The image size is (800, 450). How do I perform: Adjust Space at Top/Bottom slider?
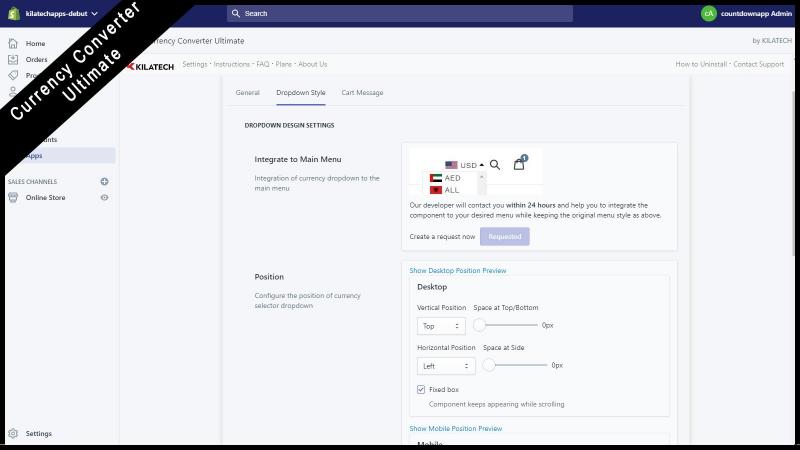[505, 325]
